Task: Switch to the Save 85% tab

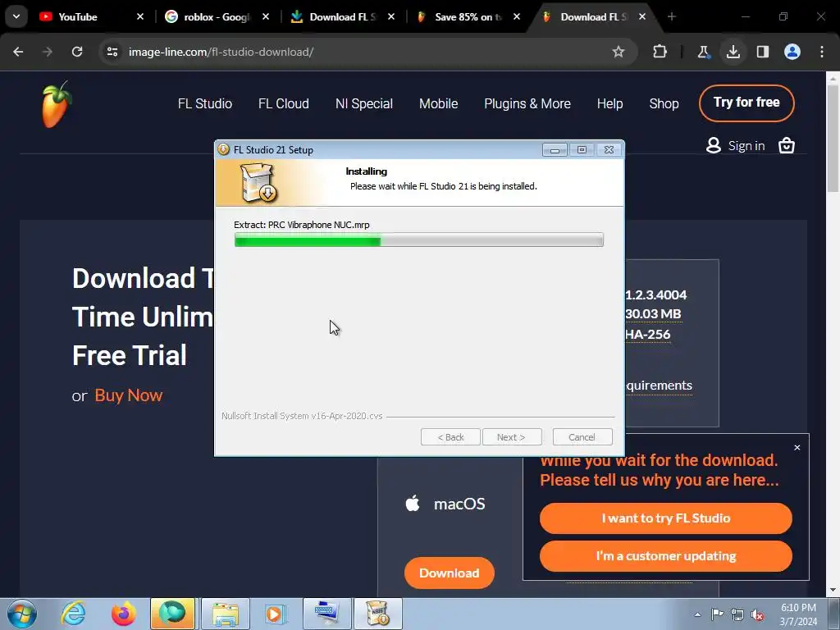Action: click(468, 16)
